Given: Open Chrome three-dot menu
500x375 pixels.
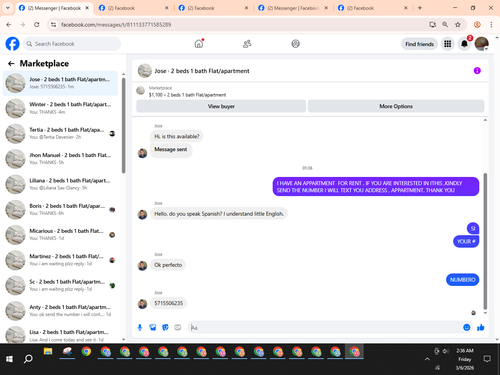Looking at the screenshot, I should 491,24.
